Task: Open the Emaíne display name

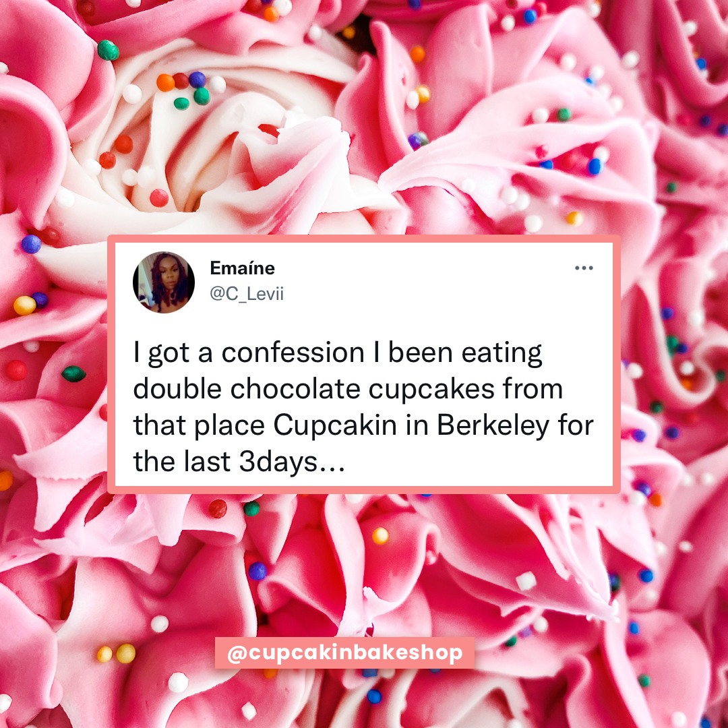Action: pos(243,268)
